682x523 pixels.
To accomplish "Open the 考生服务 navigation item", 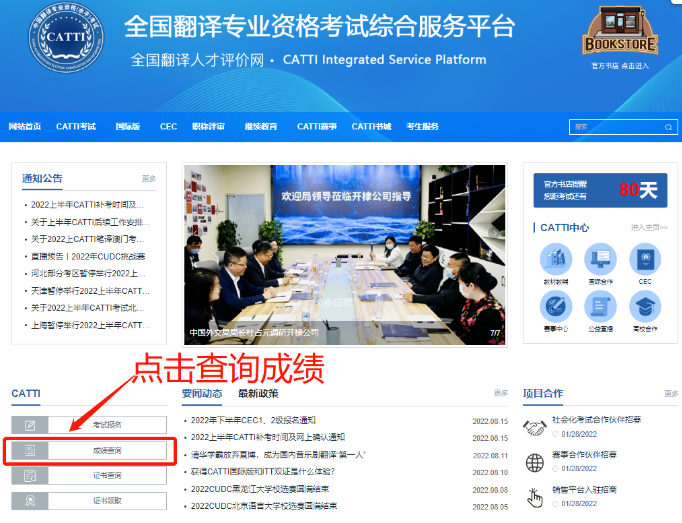I will click(422, 127).
